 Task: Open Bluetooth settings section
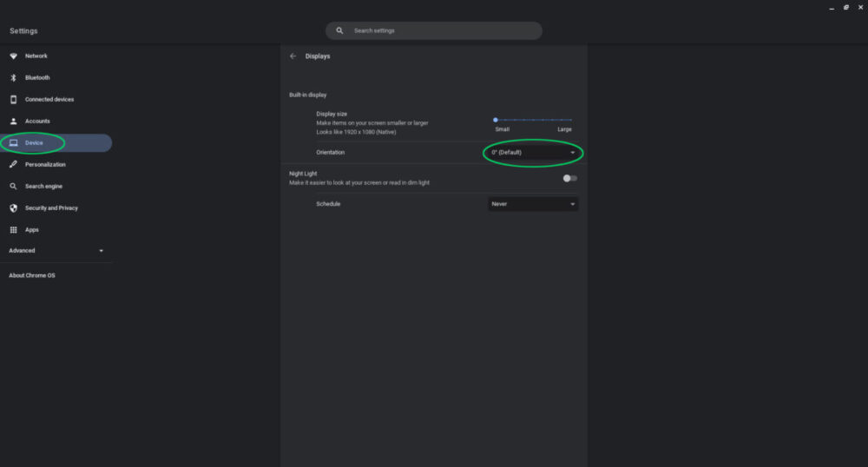37,77
